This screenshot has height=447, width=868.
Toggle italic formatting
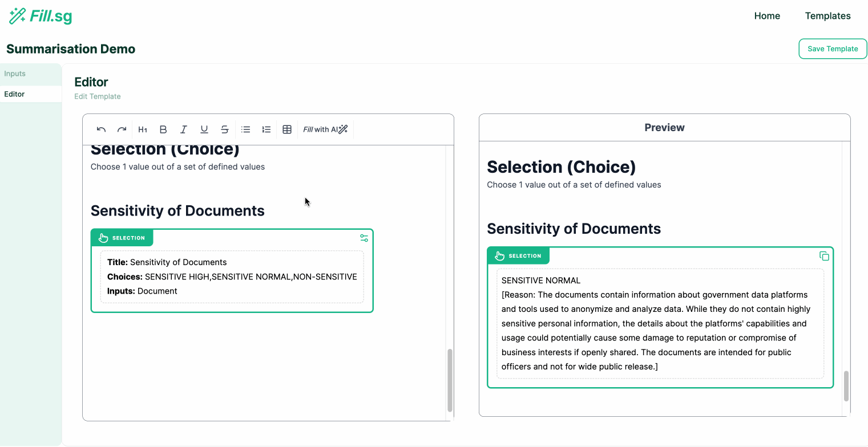[x=184, y=129]
